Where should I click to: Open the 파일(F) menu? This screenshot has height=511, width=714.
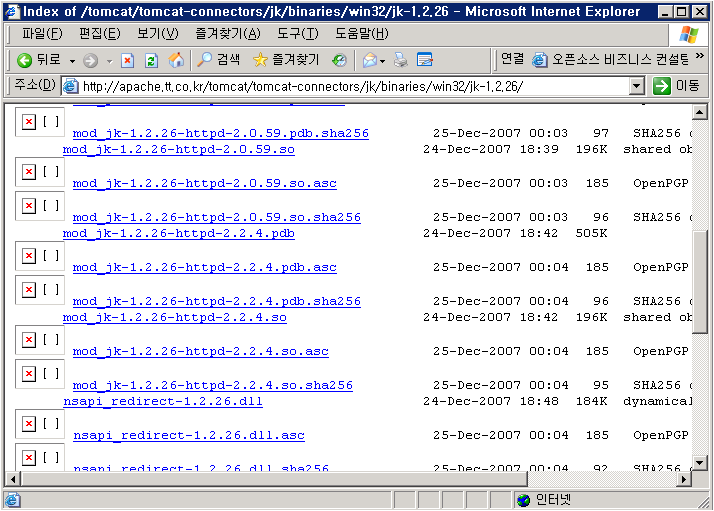pyautogui.click(x=42, y=34)
